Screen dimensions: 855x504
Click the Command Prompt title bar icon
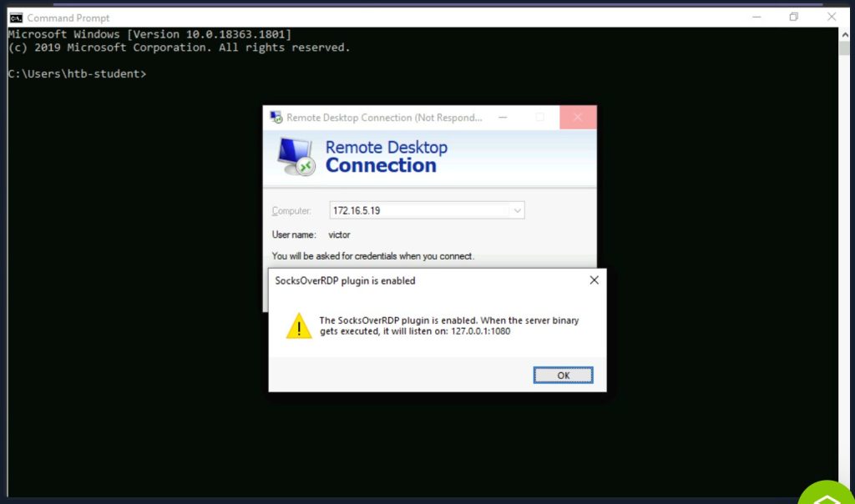point(16,18)
